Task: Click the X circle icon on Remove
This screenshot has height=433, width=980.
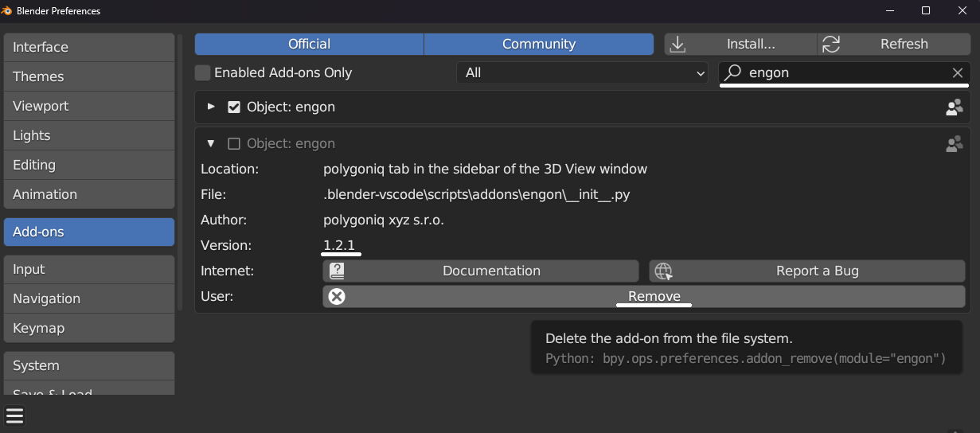Action: [337, 296]
